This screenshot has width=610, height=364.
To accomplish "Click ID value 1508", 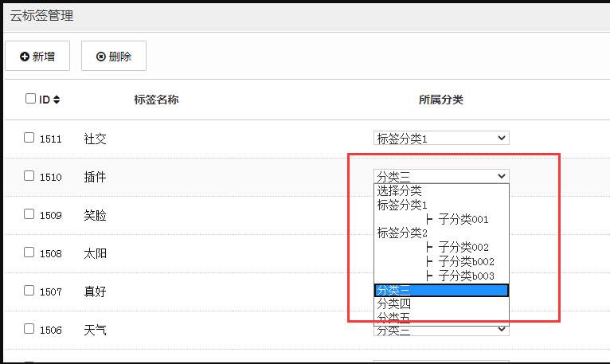I will 51,254.
